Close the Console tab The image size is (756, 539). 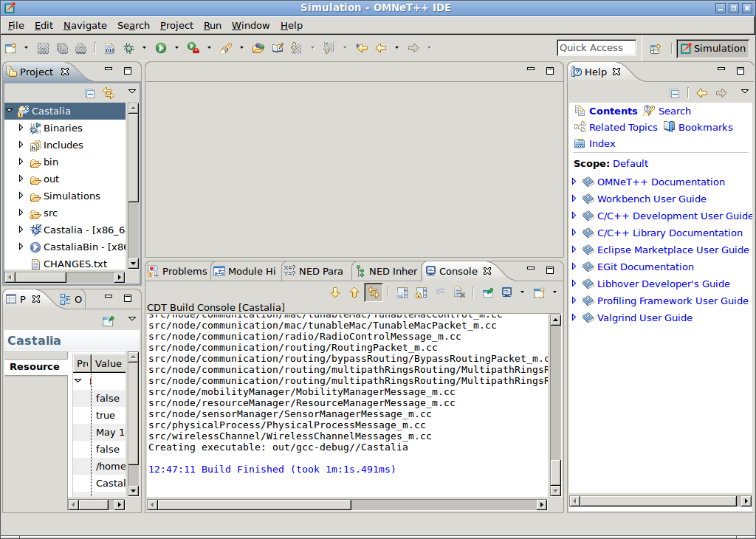click(487, 271)
